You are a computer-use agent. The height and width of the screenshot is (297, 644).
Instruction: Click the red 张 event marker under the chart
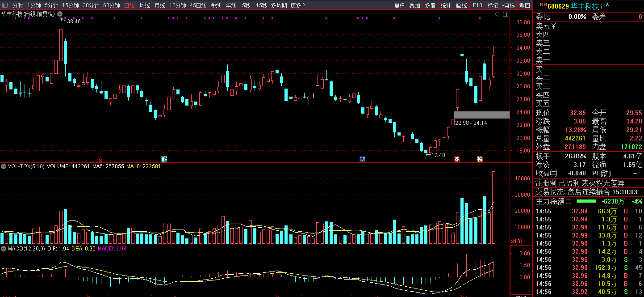click(457, 159)
